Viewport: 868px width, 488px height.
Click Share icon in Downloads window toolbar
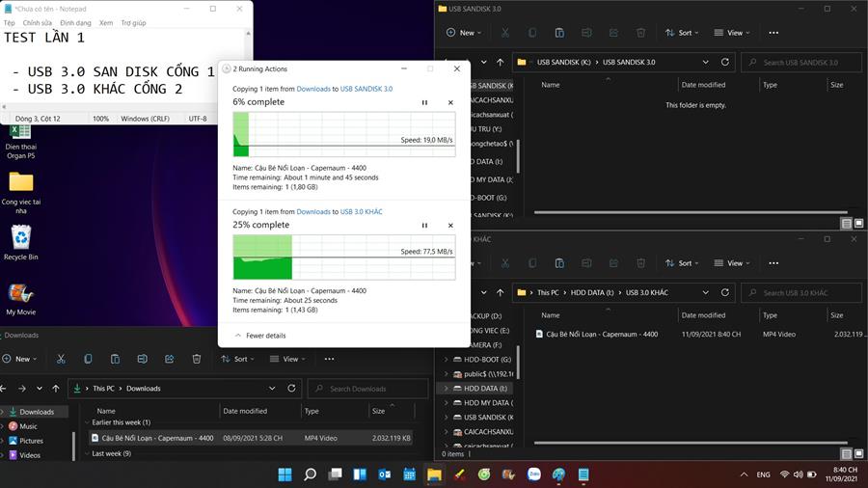pos(170,359)
